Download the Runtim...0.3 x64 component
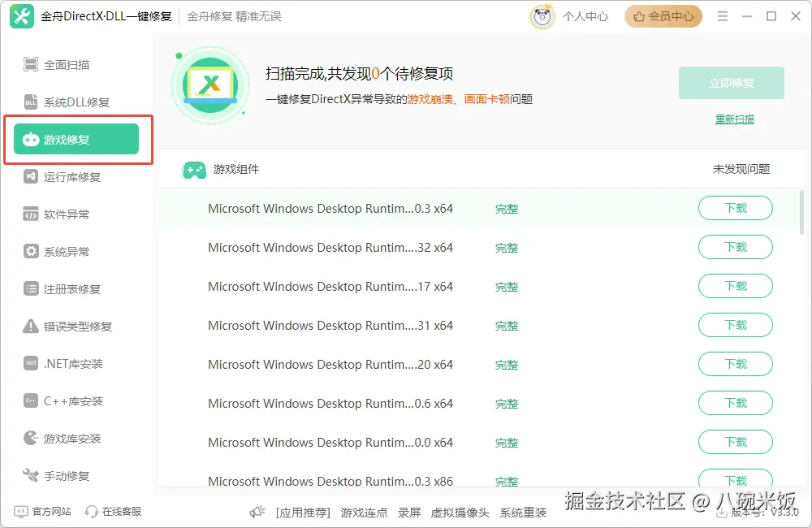The height and width of the screenshot is (528, 812). coord(736,208)
